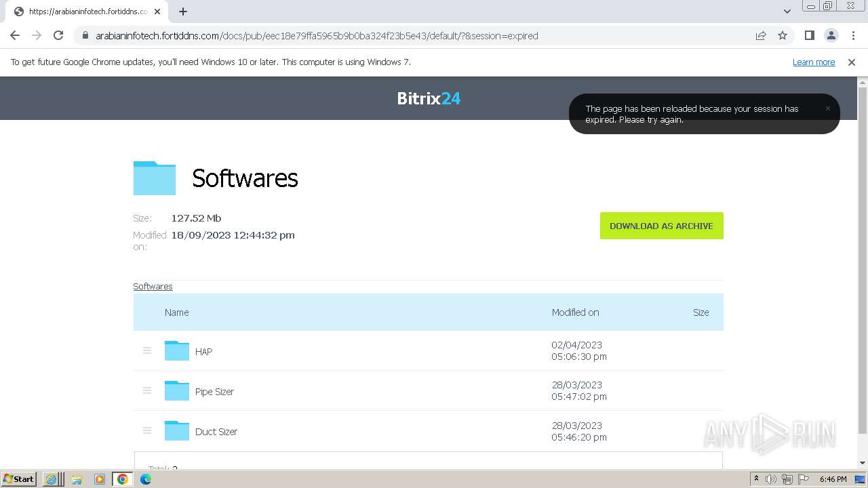Screen dimensions: 868x488
Task: Sort by the Name column header
Action: (x=176, y=312)
